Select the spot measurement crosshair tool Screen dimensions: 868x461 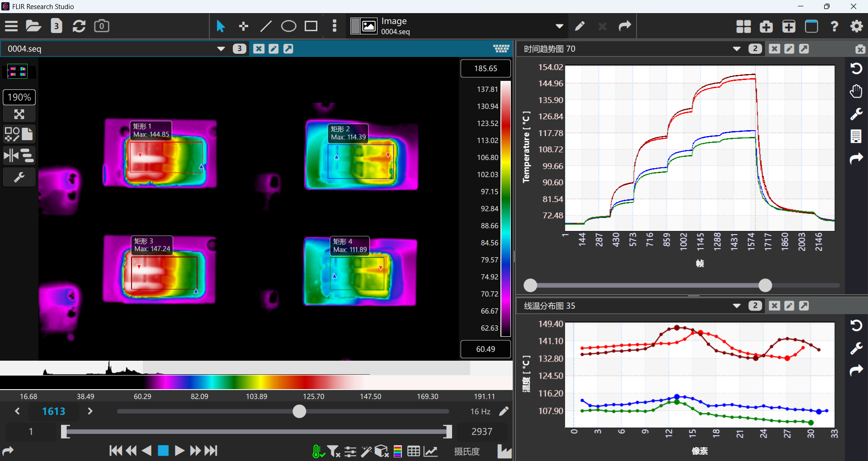coord(244,26)
